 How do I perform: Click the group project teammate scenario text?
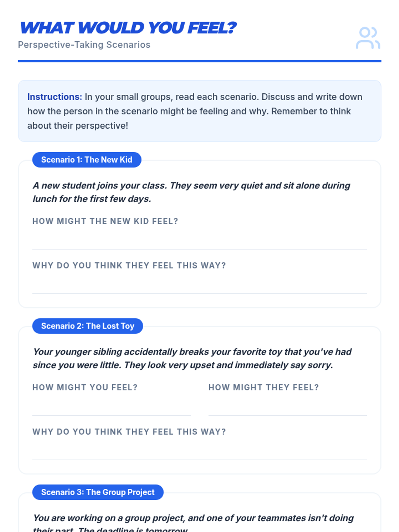(193, 519)
